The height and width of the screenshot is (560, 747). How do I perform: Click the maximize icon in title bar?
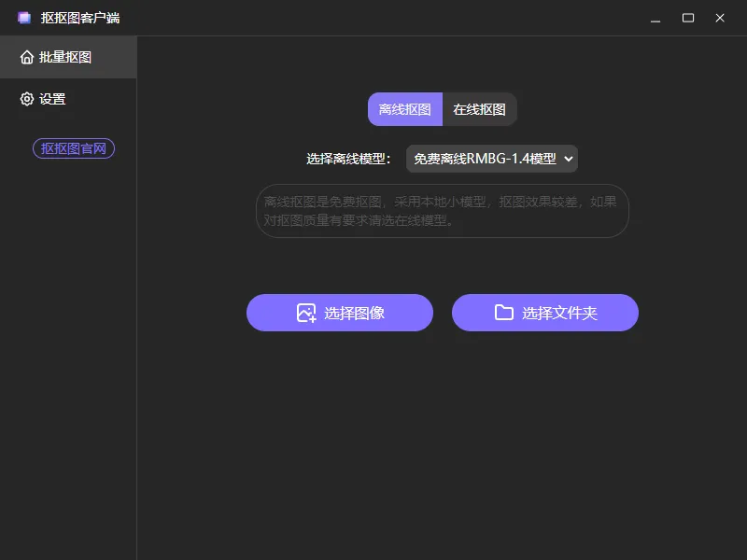(688, 18)
